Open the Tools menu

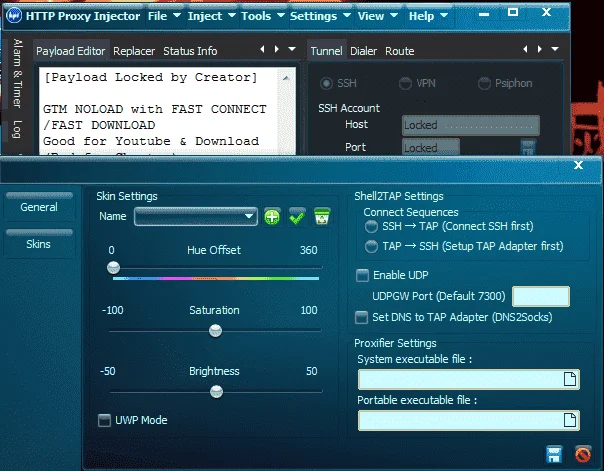(x=263, y=16)
